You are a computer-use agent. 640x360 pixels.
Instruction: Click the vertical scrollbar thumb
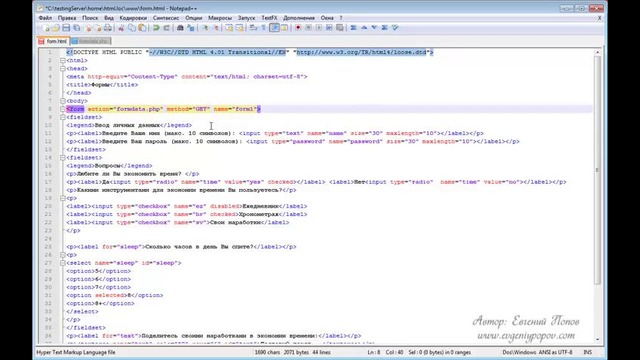[598, 170]
